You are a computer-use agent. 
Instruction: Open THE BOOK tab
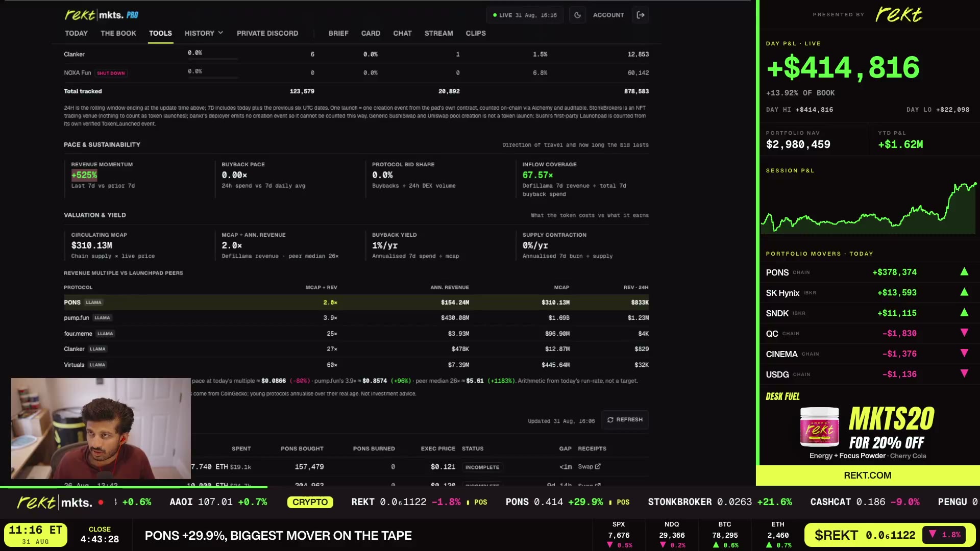(118, 33)
